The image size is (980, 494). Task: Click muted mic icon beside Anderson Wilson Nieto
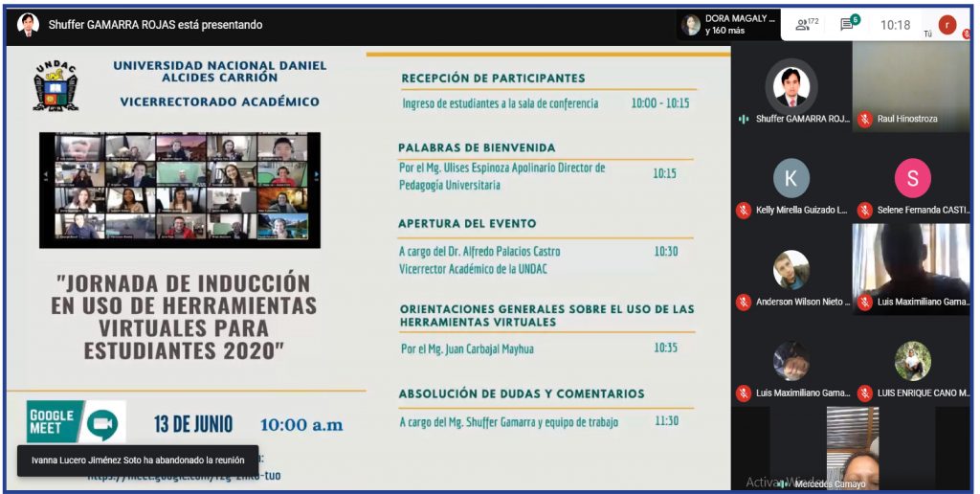click(x=743, y=302)
